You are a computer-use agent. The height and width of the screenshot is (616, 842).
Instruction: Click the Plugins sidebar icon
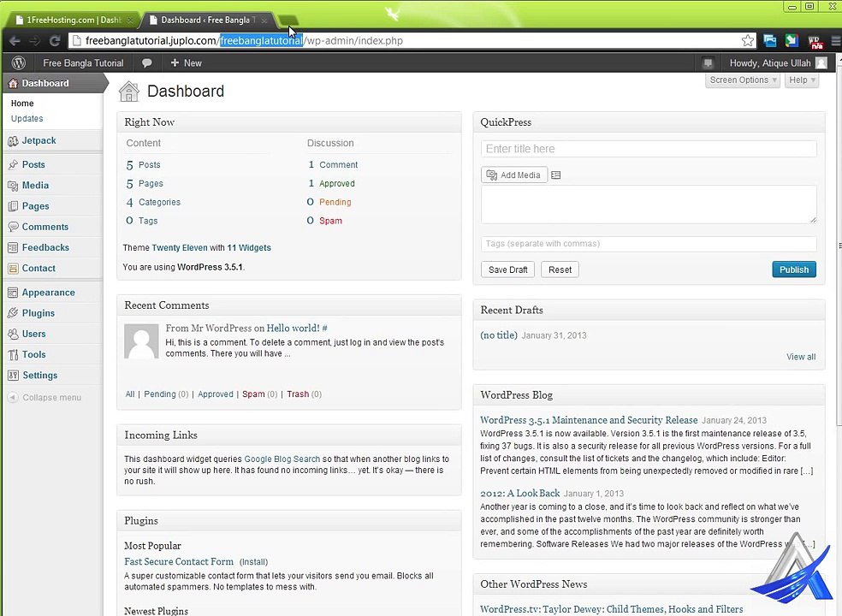coord(14,313)
